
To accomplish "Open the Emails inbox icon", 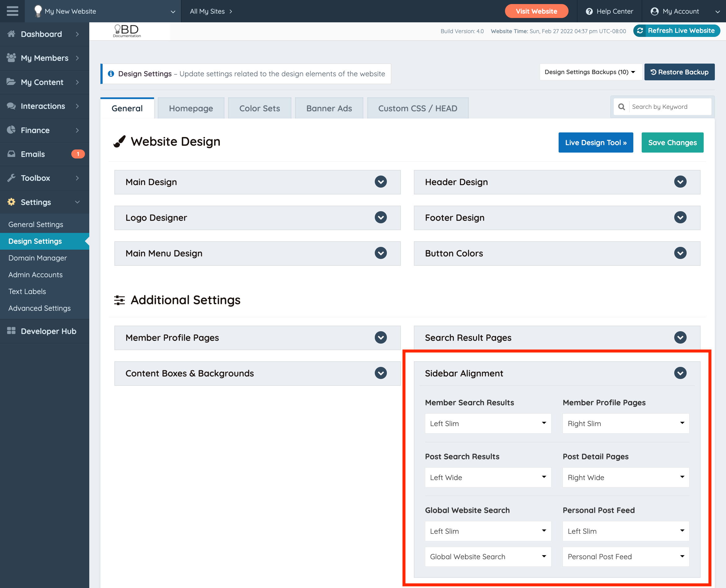I will [x=11, y=154].
